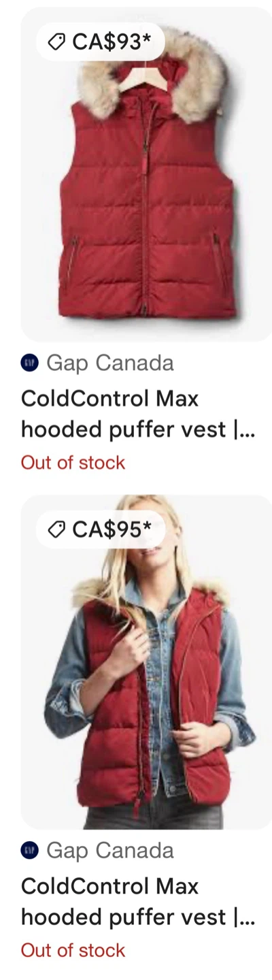Screen dimensions: 272x980
Task: Open second ColdControl Max hooded puffer vest title
Action: [x=138, y=901]
